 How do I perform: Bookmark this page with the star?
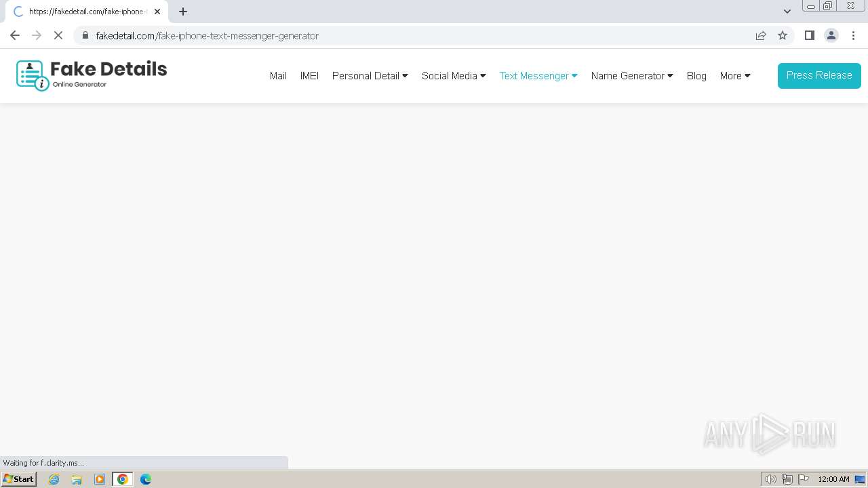point(783,35)
